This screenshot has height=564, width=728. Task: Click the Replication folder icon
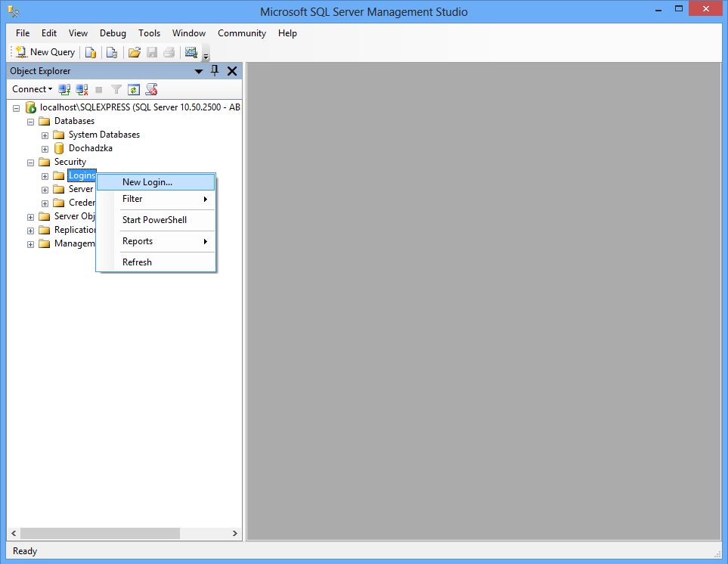coord(45,231)
